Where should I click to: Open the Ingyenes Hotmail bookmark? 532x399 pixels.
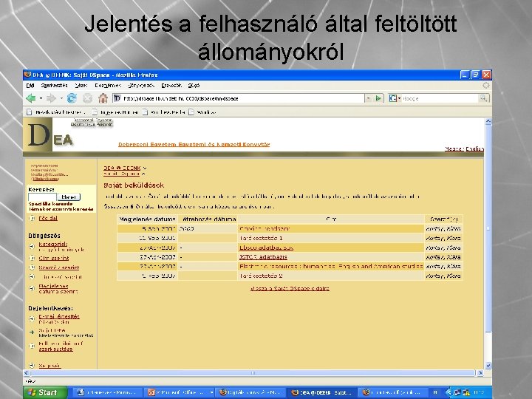coord(115,112)
